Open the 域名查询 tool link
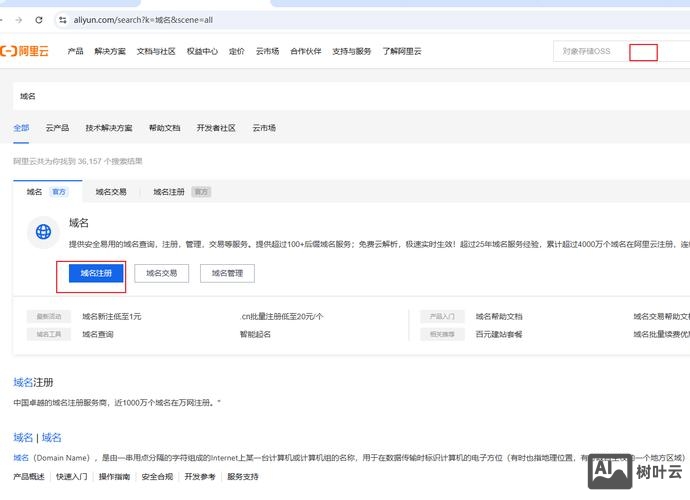 98,335
